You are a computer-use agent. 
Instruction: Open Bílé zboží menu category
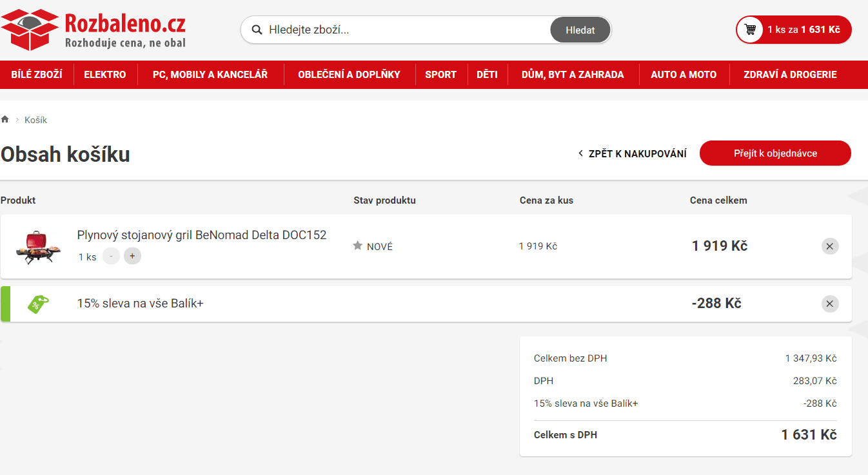37,75
